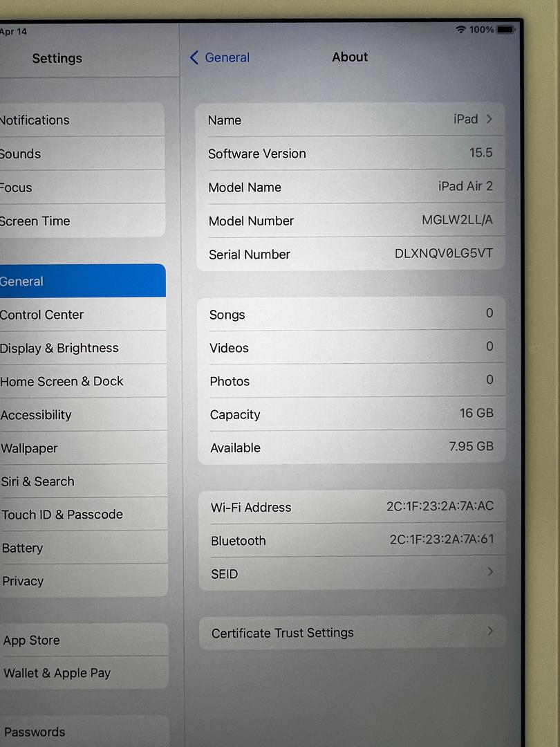
Task: Tap the Software Version 15.5 value
Action: pyautogui.click(x=480, y=152)
